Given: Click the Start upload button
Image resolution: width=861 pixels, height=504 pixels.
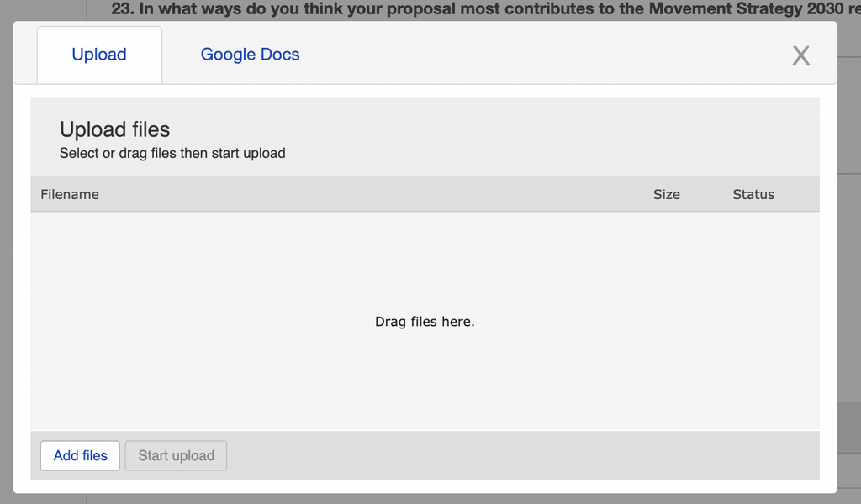Looking at the screenshot, I should pos(176,455).
